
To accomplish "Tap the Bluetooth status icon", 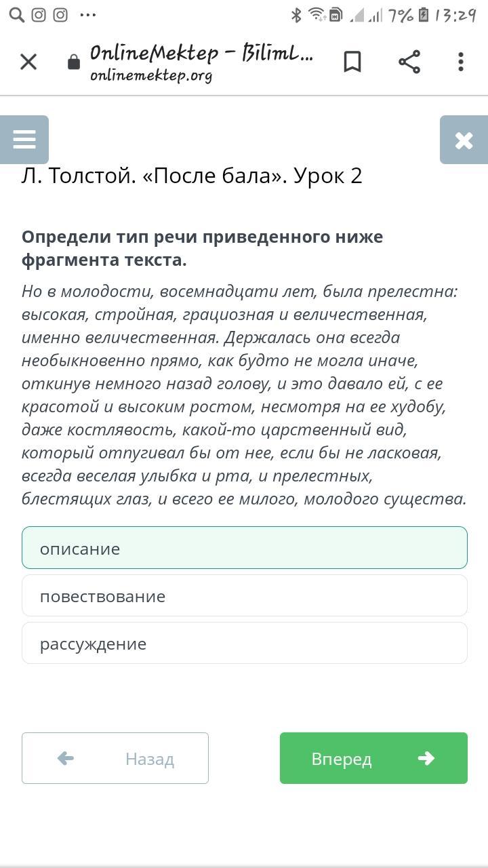I will coord(296,15).
